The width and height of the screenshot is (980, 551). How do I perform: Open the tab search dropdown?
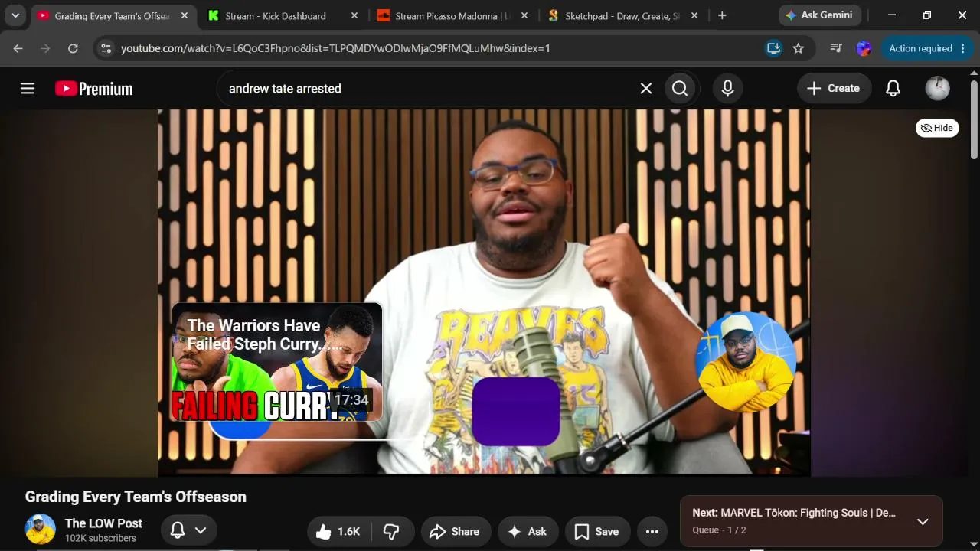15,15
